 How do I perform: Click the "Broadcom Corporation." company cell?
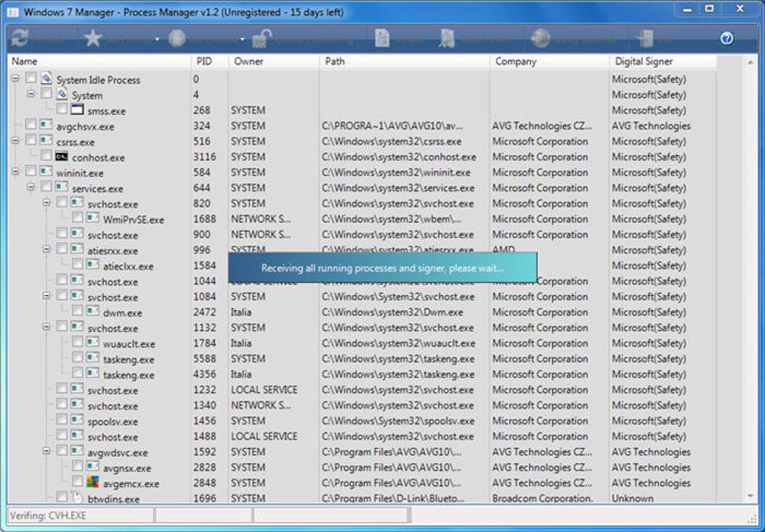pos(542,498)
